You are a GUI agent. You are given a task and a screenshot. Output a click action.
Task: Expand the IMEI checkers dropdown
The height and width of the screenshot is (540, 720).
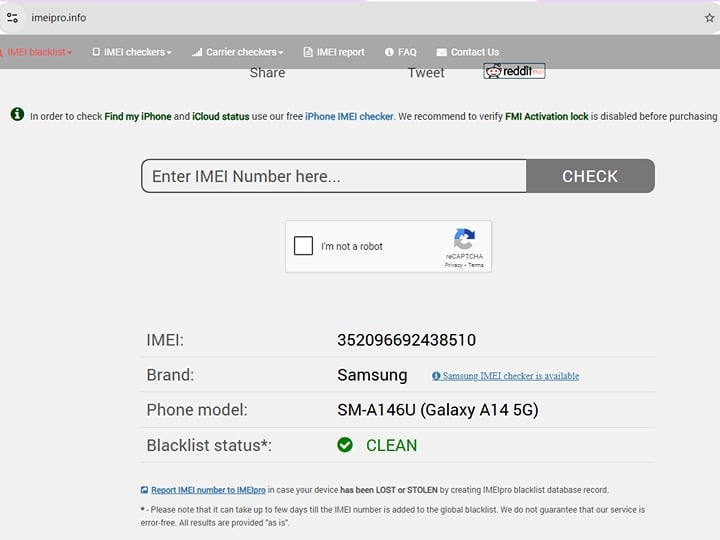pos(132,52)
